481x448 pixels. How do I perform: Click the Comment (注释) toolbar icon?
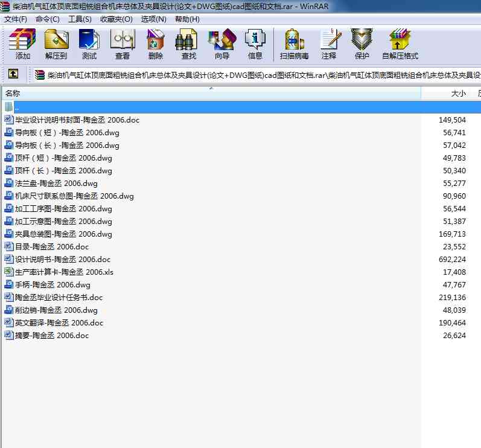tap(329, 44)
